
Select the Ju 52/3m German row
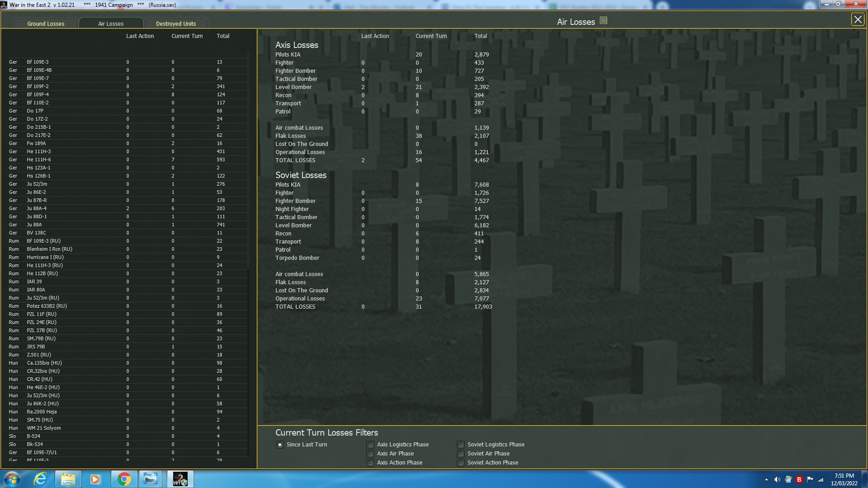(128, 184)
